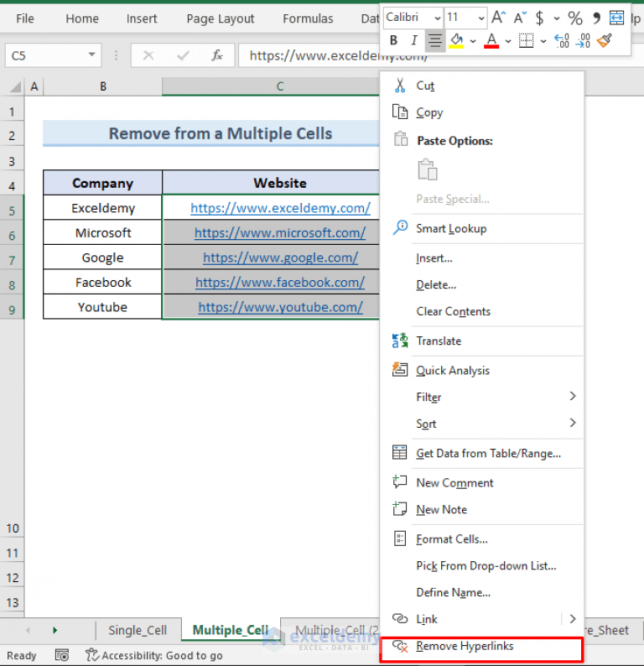Select column B header
The width and height of the screenshot is (644, 666).
(103, 86)
